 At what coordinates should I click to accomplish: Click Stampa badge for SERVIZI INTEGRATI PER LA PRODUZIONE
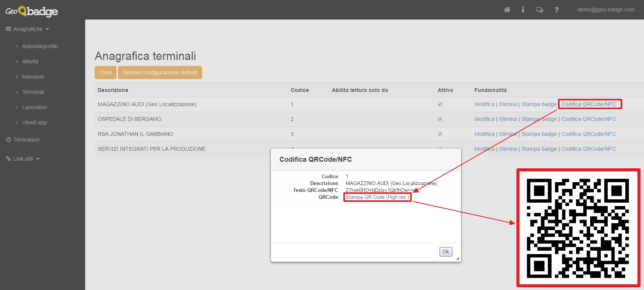[x=539, y=149]
